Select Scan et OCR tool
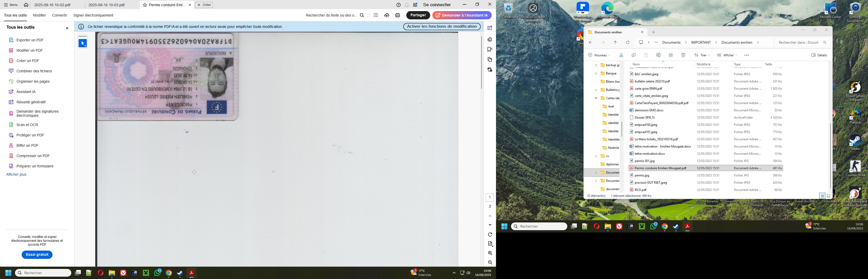 (27, 125)
